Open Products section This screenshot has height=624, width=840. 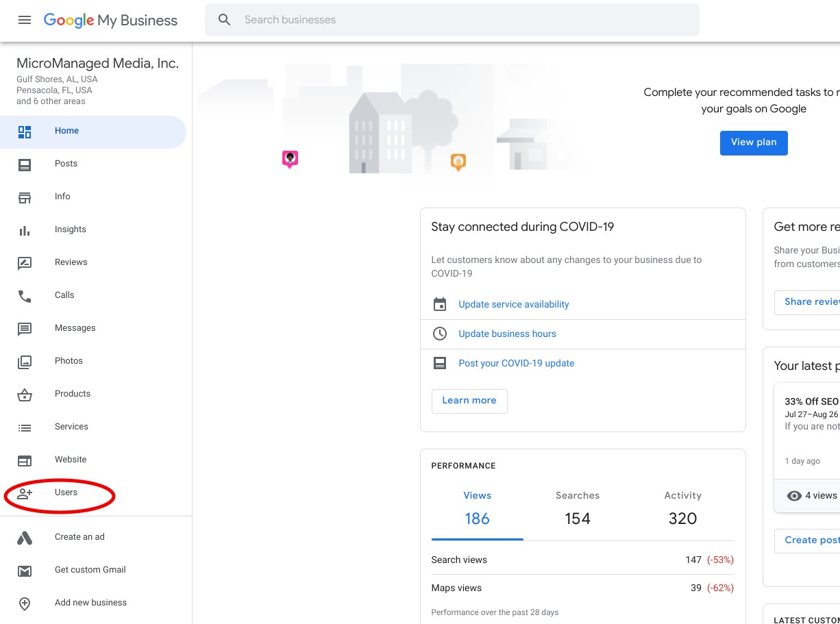click(x=93, y=394)
